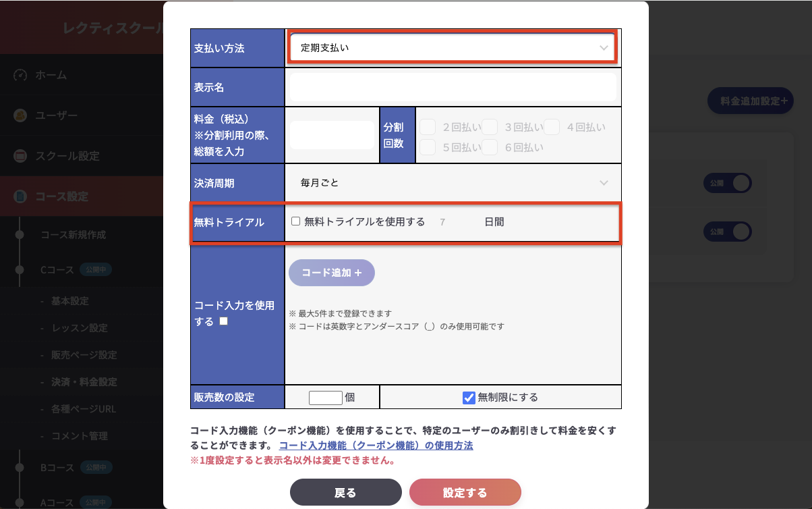Image resolution: width=812 pixels, height=509 pixels.
Task: Select 決済・料金設定 in the sidebar
Action: (x=84, y=382)
